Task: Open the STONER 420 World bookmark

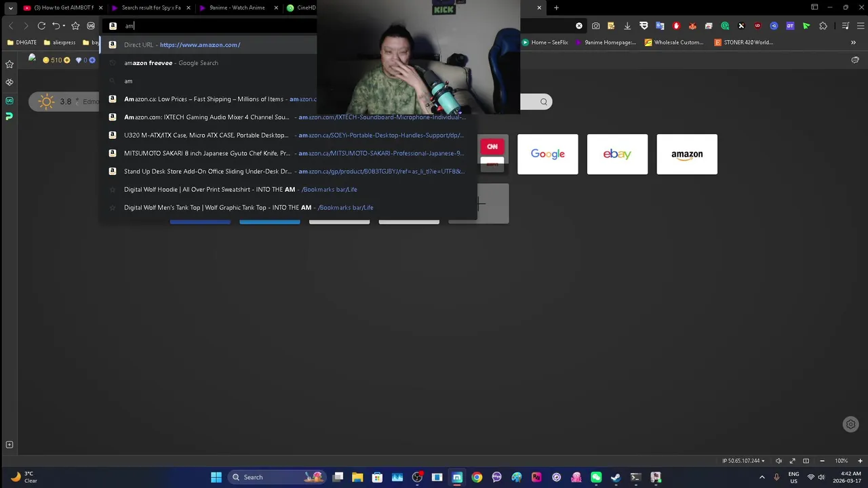Action: click(743, 42)
